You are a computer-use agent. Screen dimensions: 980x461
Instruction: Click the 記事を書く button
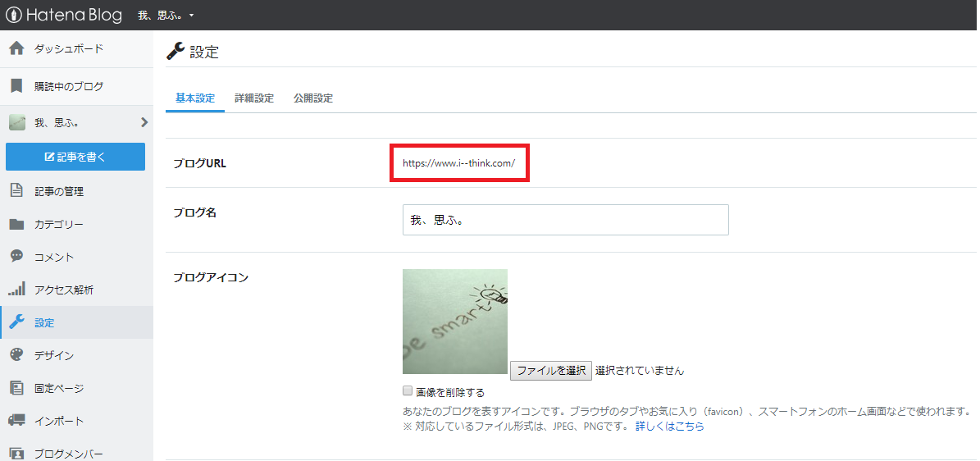(75, 157)
